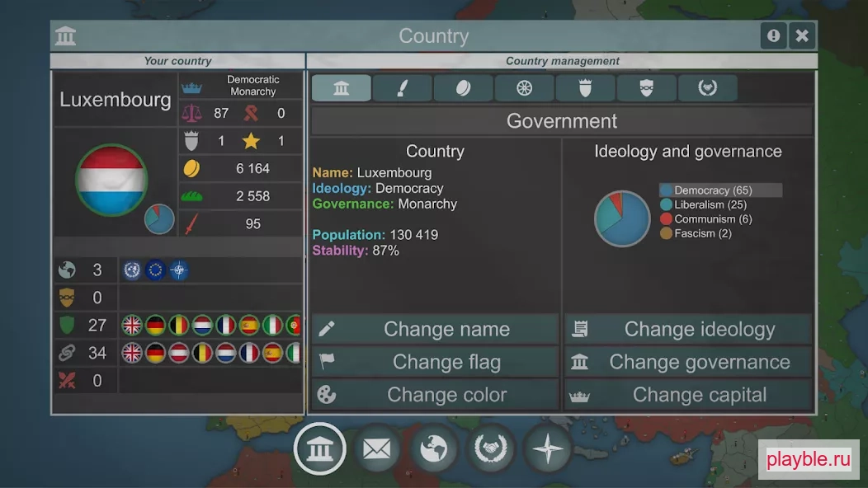
Task: Click the Population 130 419 value
Action: pyautogui.click(x=413, y=235)
